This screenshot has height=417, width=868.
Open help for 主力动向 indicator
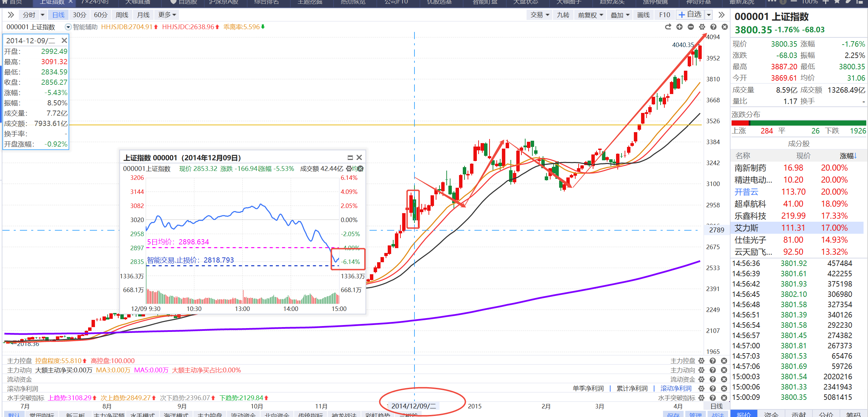pyautogui.click(x=713, y=370)
